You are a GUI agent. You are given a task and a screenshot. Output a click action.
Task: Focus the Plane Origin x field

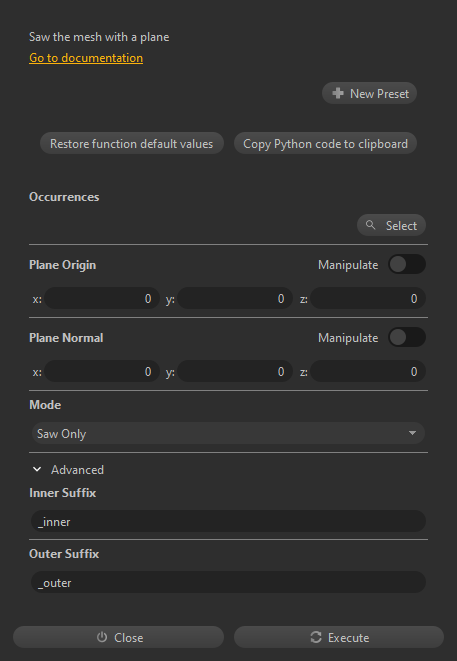tap(102, 298)
